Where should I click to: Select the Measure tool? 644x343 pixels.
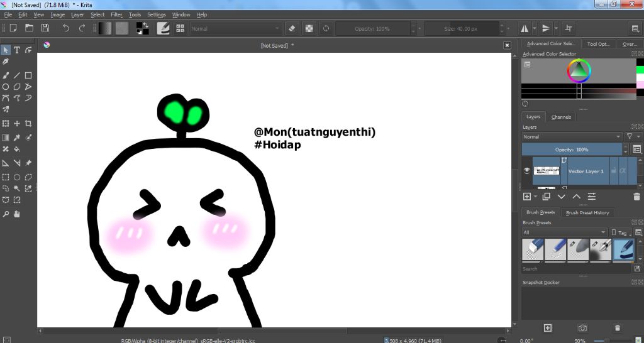click(17, 163)
